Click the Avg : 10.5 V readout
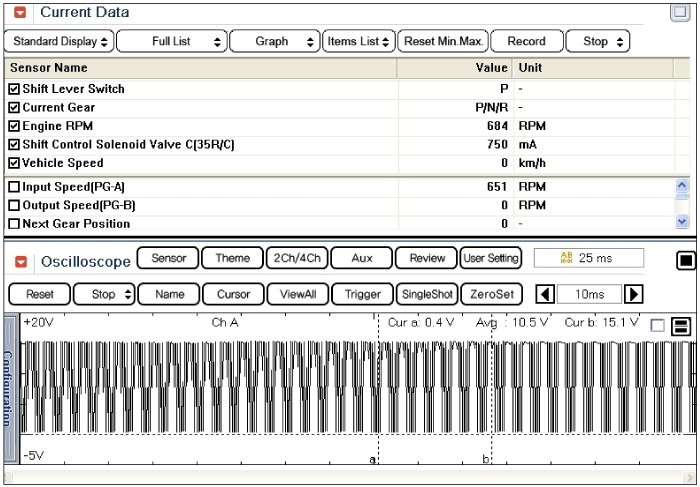The image size is (700, 487). coord(512,323)
